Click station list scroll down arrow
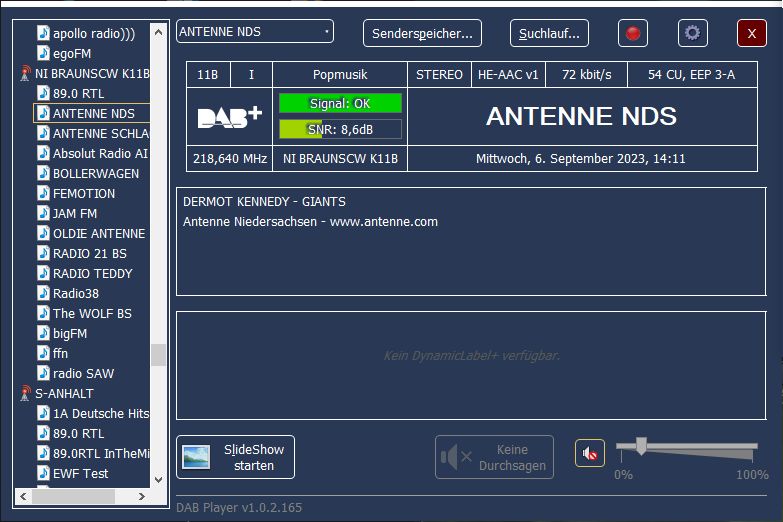Screen dimensions: 783x522 click(158, 480)
